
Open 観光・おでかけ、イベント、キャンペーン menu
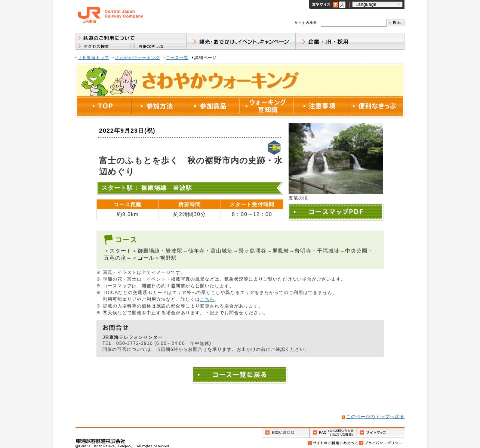click(x=241, y=41)
